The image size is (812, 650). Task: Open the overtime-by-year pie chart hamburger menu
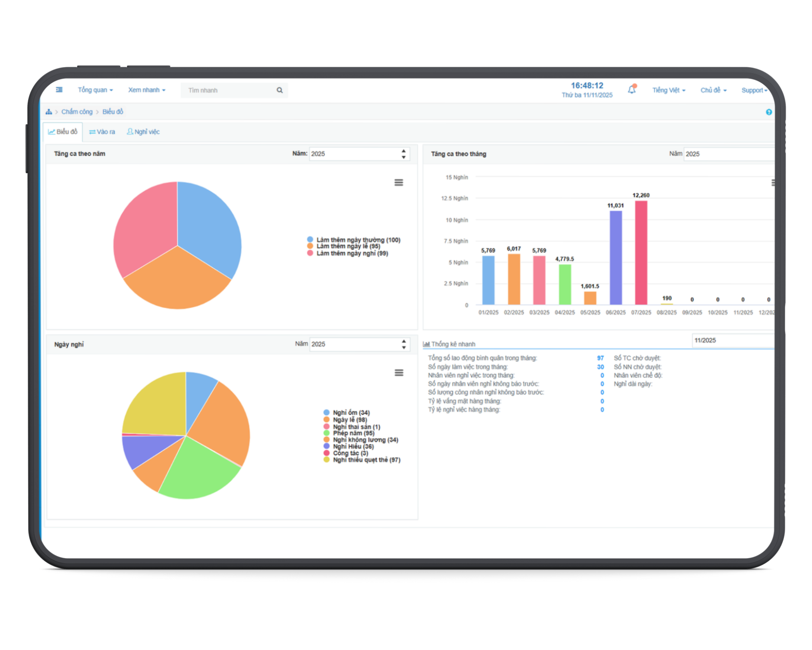pos(398,183)
